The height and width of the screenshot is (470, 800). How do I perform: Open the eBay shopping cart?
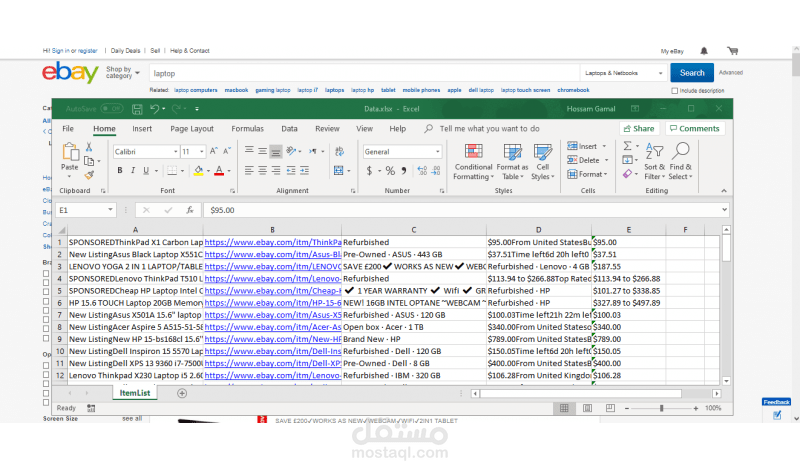(x=733, y=51)
